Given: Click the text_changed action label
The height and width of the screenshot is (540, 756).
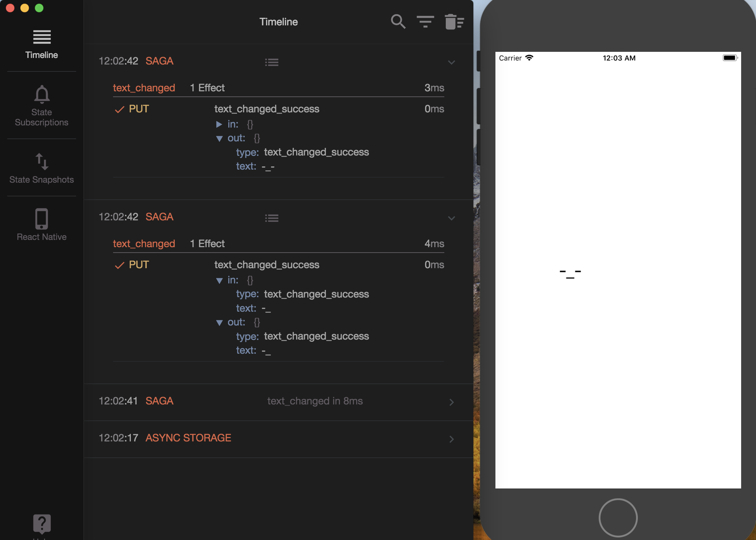Looking at the screenshot, I should pyautogui.click(x=144, y=88).
